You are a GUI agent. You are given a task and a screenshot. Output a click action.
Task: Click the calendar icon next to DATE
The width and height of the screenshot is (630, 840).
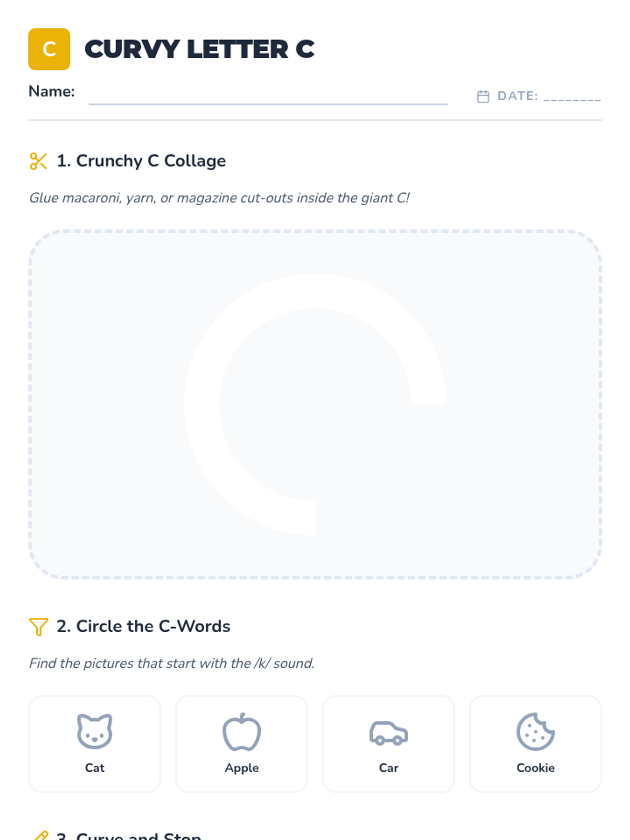[x=483, y=97]
